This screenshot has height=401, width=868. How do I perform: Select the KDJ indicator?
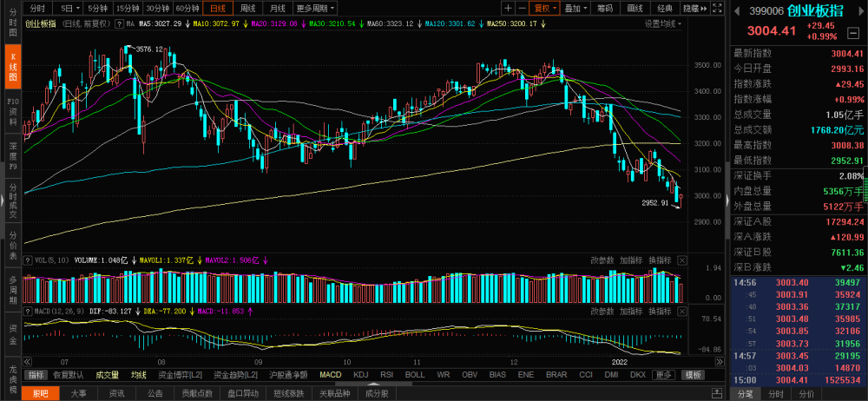[360, 375]
